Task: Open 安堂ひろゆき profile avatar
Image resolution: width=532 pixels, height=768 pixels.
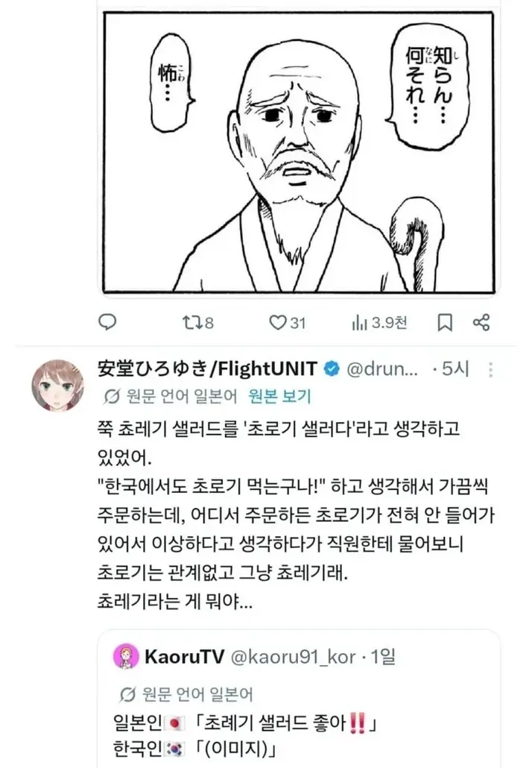Action: tap(58, 385)
